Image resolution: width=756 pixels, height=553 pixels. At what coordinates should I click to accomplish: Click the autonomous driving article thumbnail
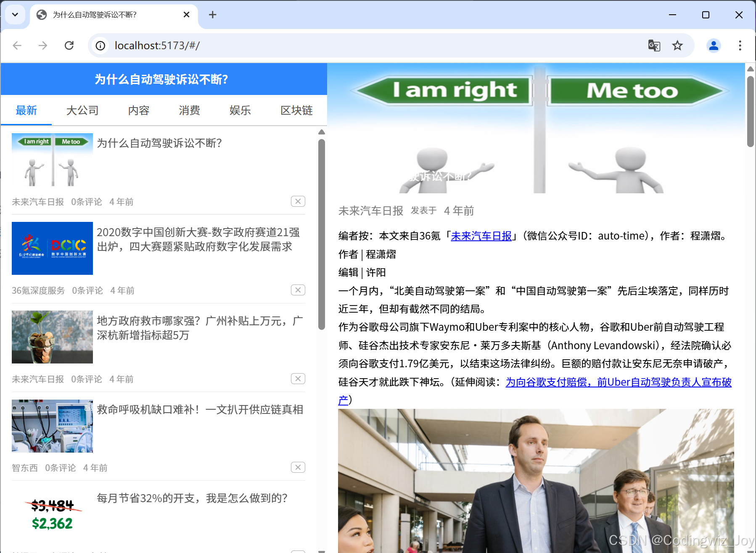(x=52, y=160)
